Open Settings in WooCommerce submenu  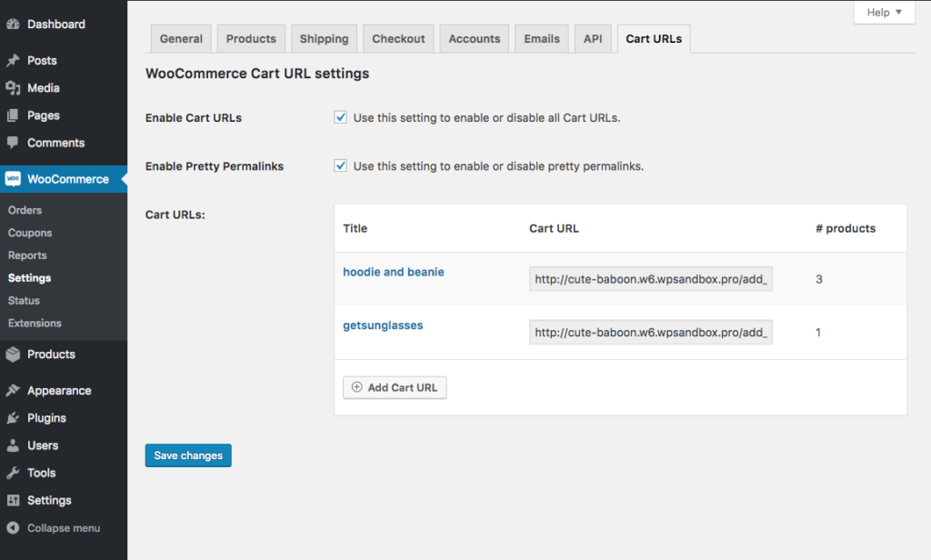30,278
